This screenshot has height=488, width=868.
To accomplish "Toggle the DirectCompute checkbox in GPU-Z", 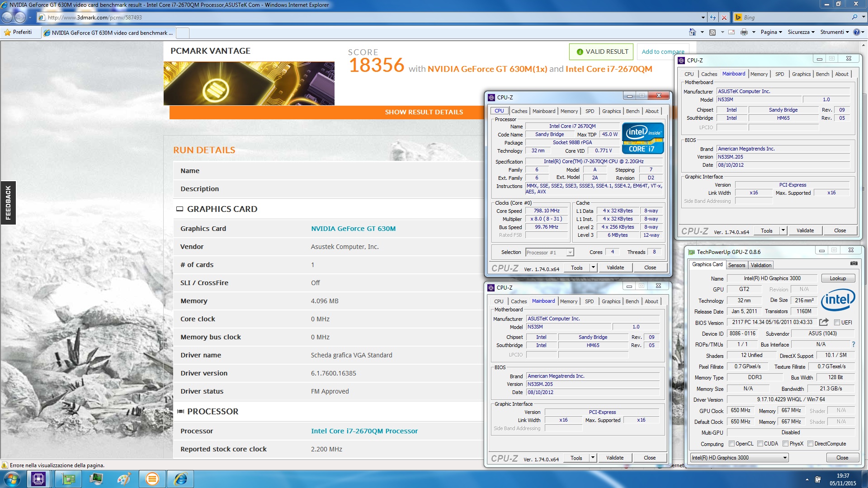I will pyautogui.click(x=811, y=444).
